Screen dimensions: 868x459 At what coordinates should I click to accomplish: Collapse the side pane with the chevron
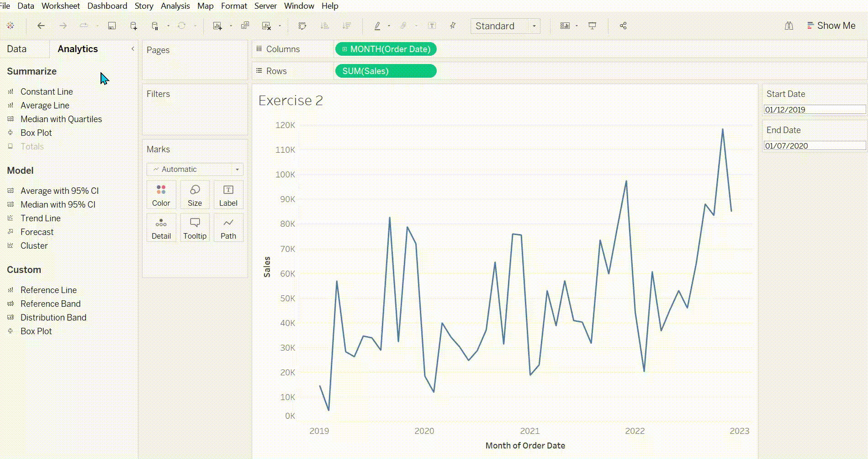(x=133, y=48)
